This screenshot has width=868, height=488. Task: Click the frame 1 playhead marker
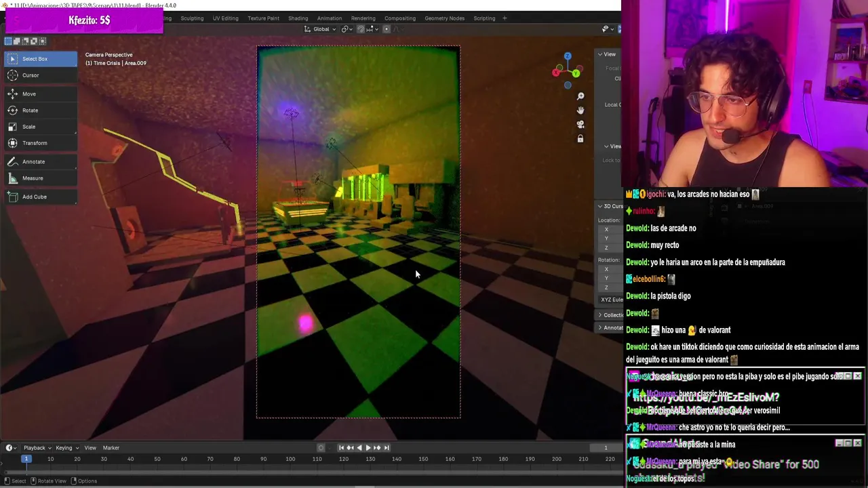point(26,459)
